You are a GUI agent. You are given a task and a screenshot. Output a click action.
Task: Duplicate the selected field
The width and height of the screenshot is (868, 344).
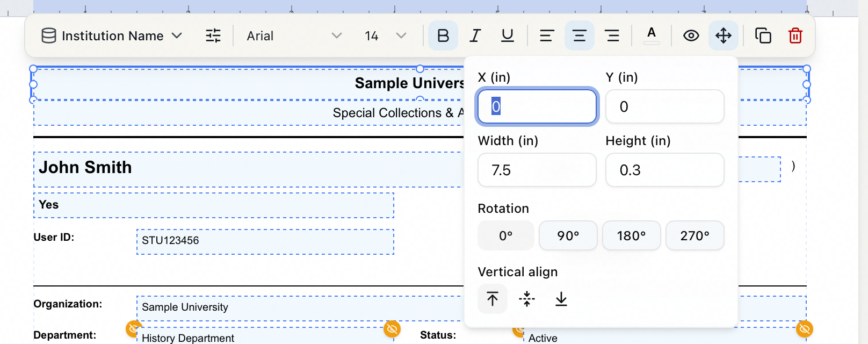pos(763,36)
